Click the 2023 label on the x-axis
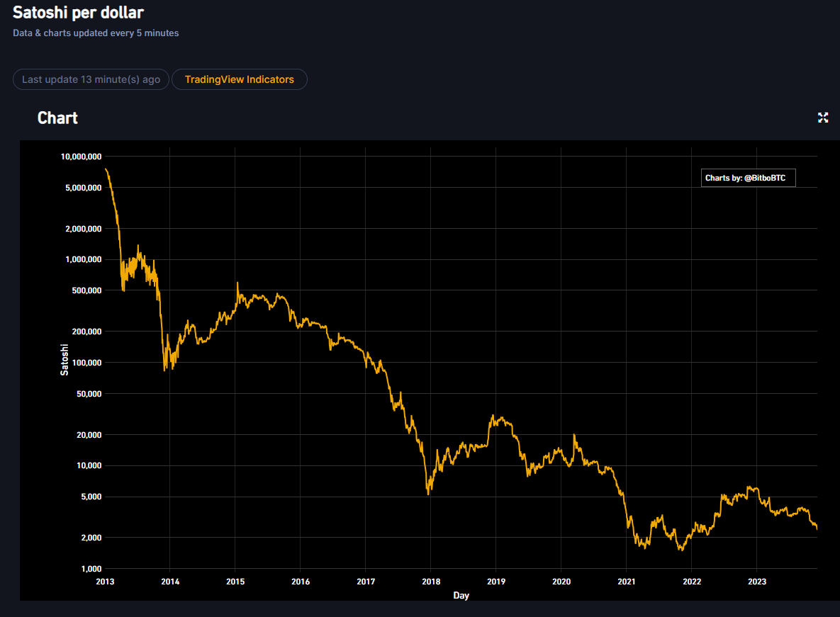Viewport: 840px width, 617px height. coord(757,582)
